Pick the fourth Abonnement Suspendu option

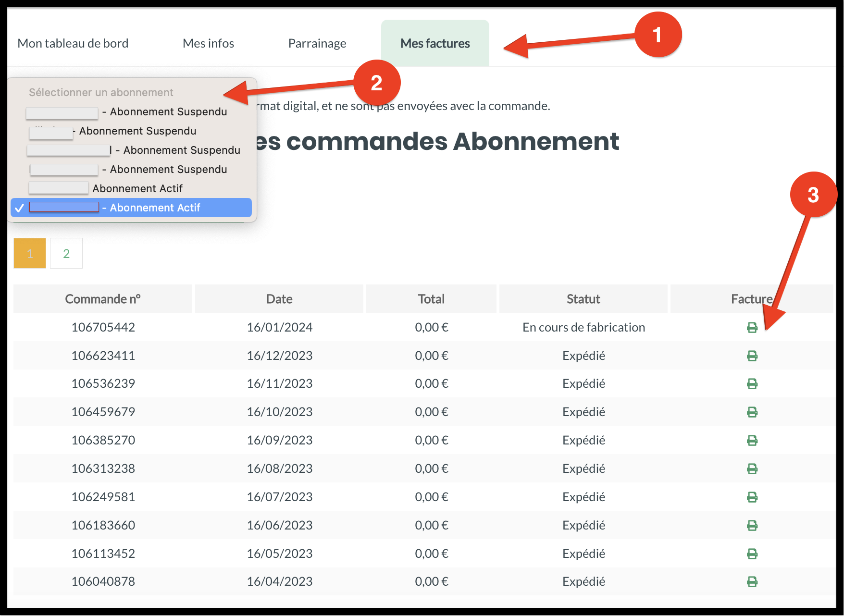point(131,169)
